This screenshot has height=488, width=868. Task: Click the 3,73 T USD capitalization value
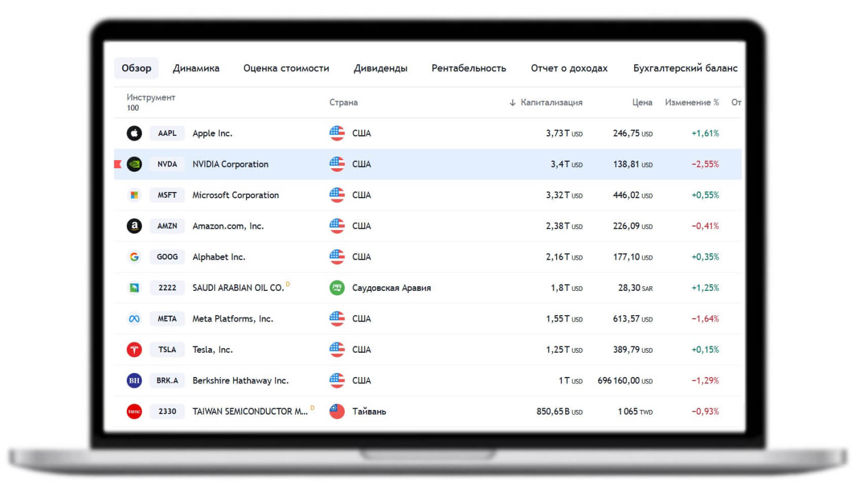tap(564, 134)
